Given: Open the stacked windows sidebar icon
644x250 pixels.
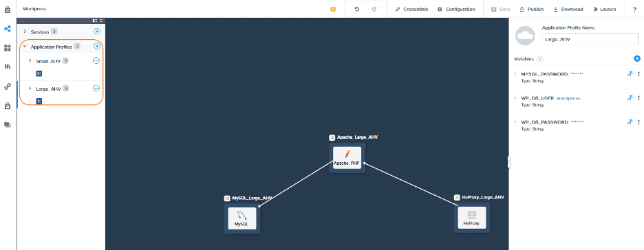Looking at the screenshot, I should [x=8, y=124].
